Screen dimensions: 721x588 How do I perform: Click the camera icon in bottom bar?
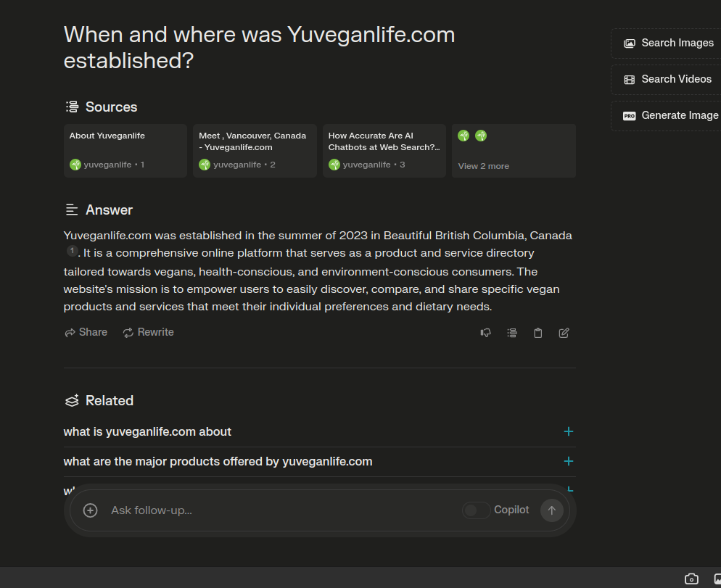tap(691, 579)
